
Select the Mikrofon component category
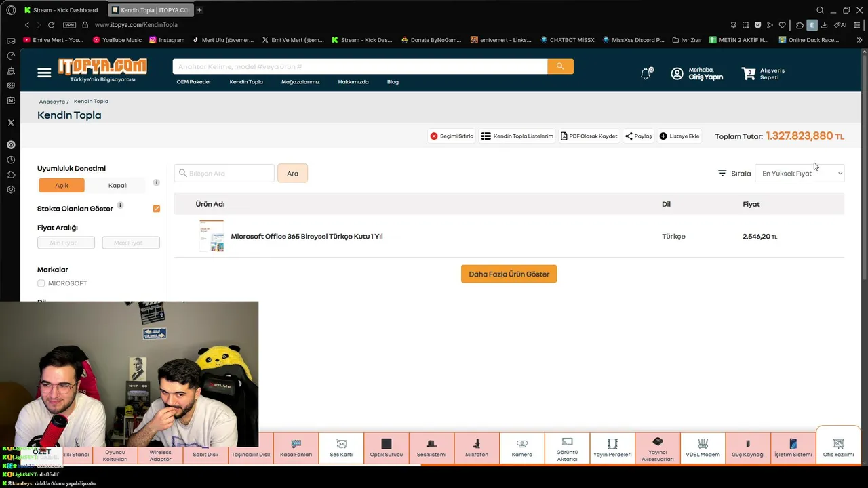pyautogui.click(x=477, y=448)
